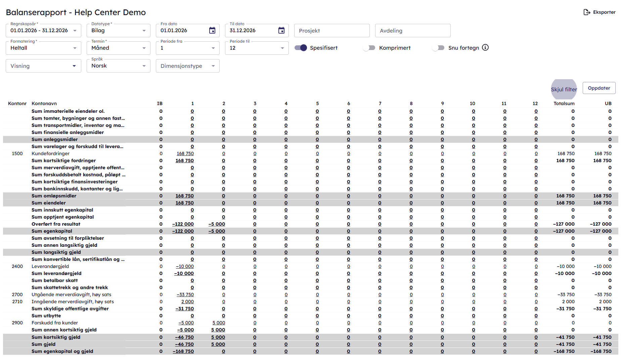Click inside the Prosjekt input field
Viewport: 621px width, 364px height.
coord(332,31)
